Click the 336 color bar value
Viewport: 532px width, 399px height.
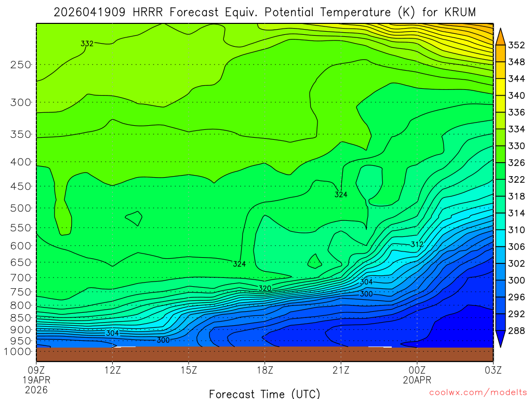click(x=516, y=112)
